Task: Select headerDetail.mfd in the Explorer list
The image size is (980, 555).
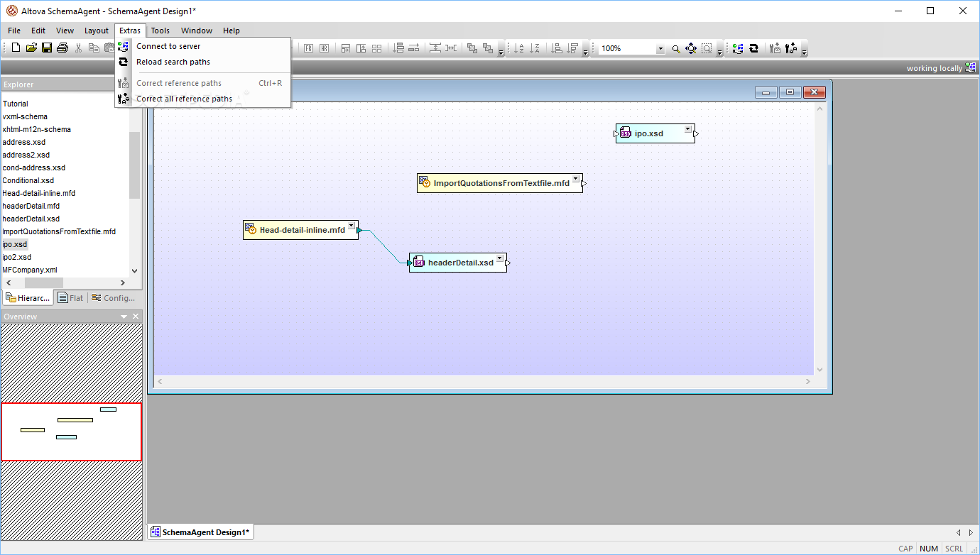Action: point(31,206)
